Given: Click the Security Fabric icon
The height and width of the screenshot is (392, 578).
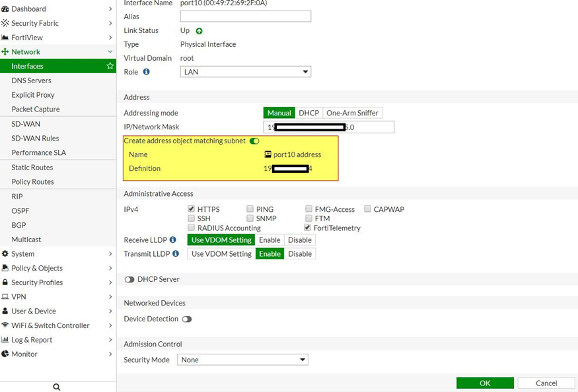Looking at the screenshot, I should point(5,23).
